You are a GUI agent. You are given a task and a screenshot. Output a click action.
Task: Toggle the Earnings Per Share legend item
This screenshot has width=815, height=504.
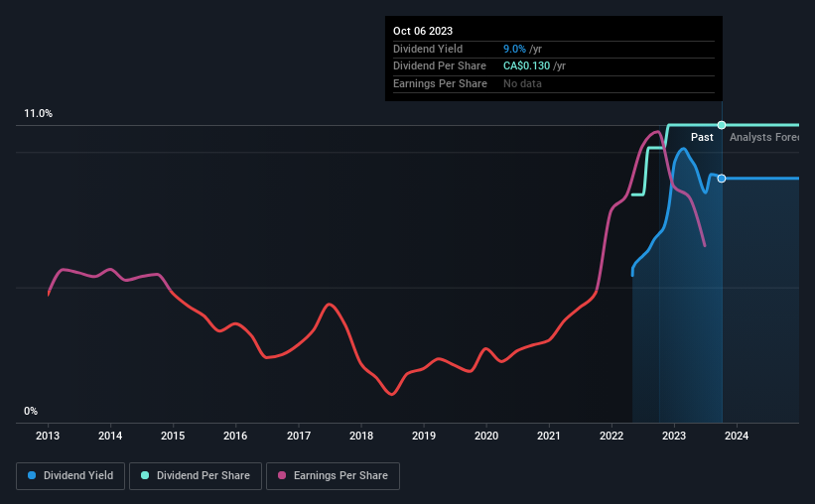pos(340,476)
